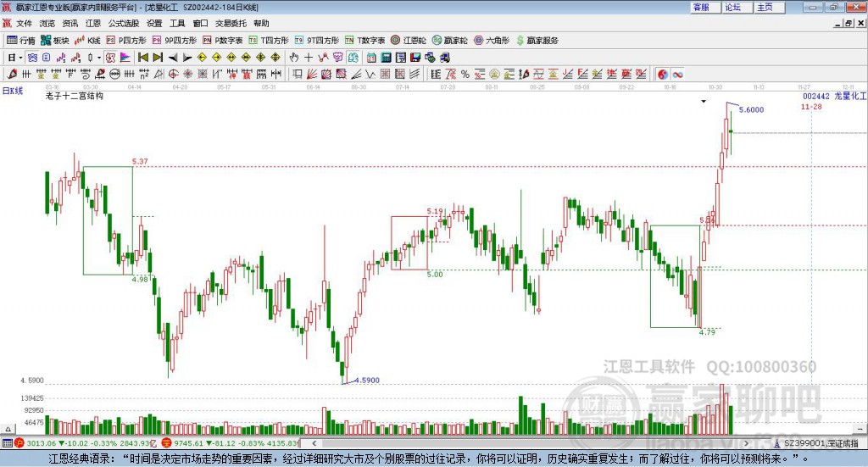Viewport: 868px width, 467px height.
Task: Switch to K线 candlestick view
Action: click(87, 41)
